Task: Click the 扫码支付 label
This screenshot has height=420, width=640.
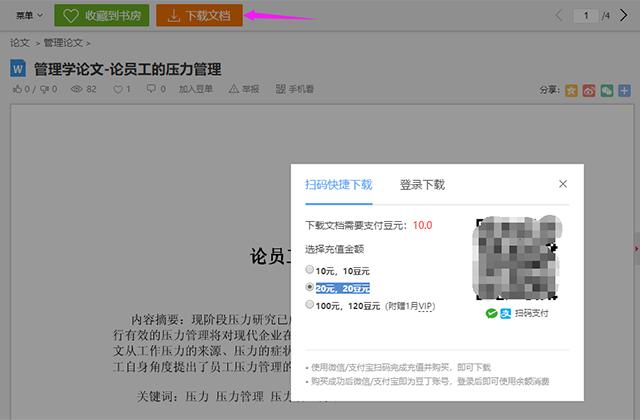Action: click(531, 313)
